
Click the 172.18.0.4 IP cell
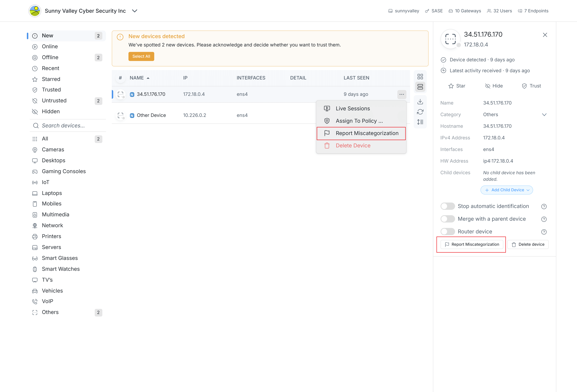pos(194,94)
